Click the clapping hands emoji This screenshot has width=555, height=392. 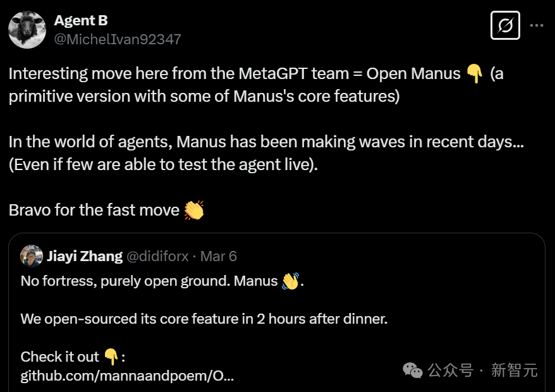pyautogui.click(x=194, y=210)
